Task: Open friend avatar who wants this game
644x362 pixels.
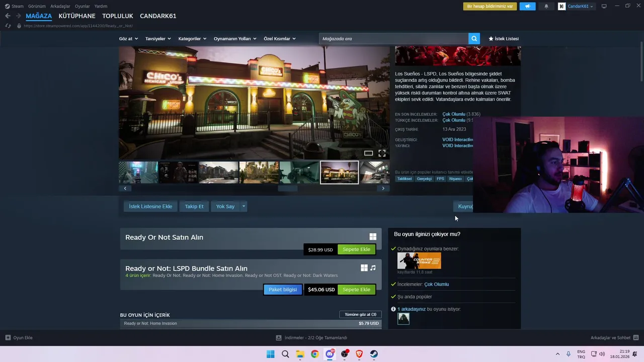Action: 404,318
